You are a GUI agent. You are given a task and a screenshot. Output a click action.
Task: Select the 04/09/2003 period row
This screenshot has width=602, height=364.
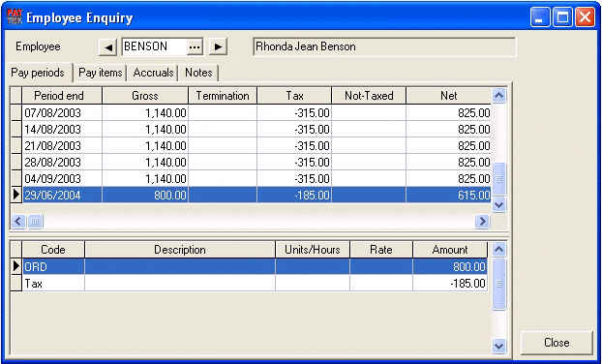[251, 179]
